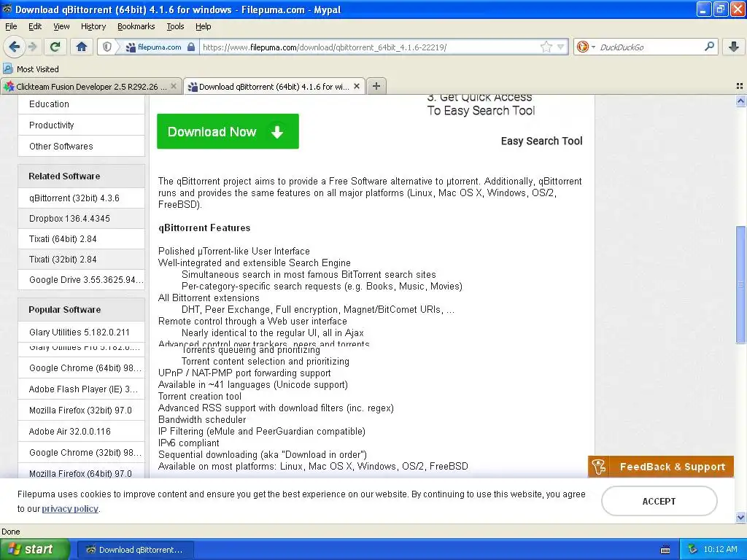Click the search magnifier icon
This screenshot has width=747, height=560.
pos(709,47)
